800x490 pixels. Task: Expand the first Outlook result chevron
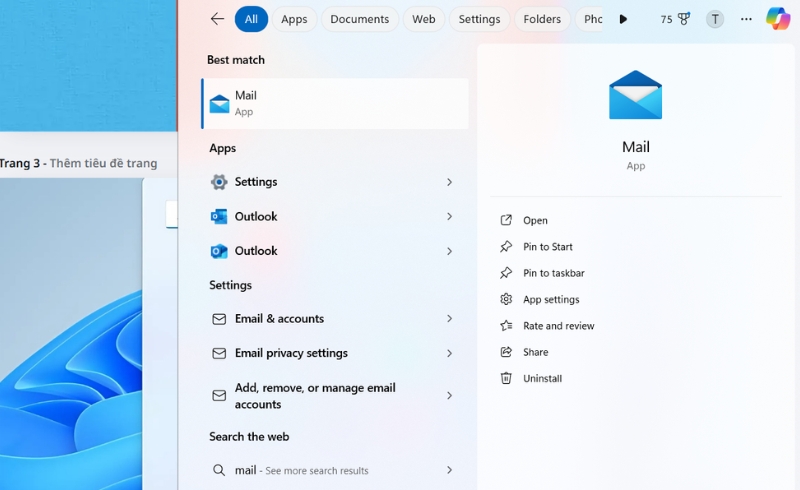tap(449, 216)
